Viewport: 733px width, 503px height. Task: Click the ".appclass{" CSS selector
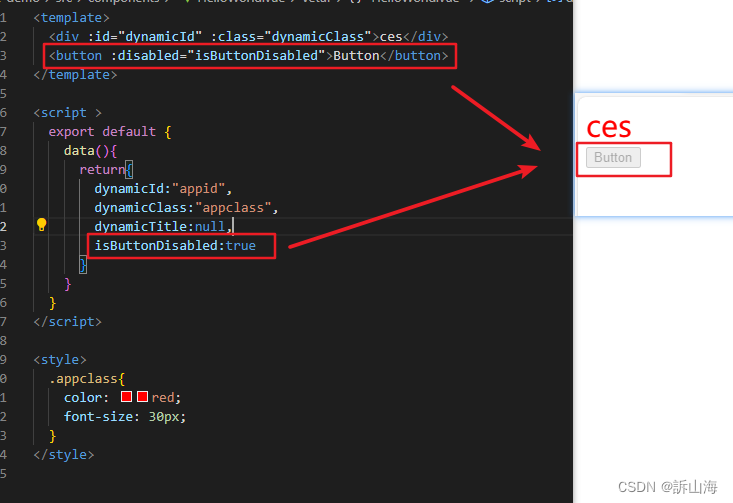coord(87,379)
